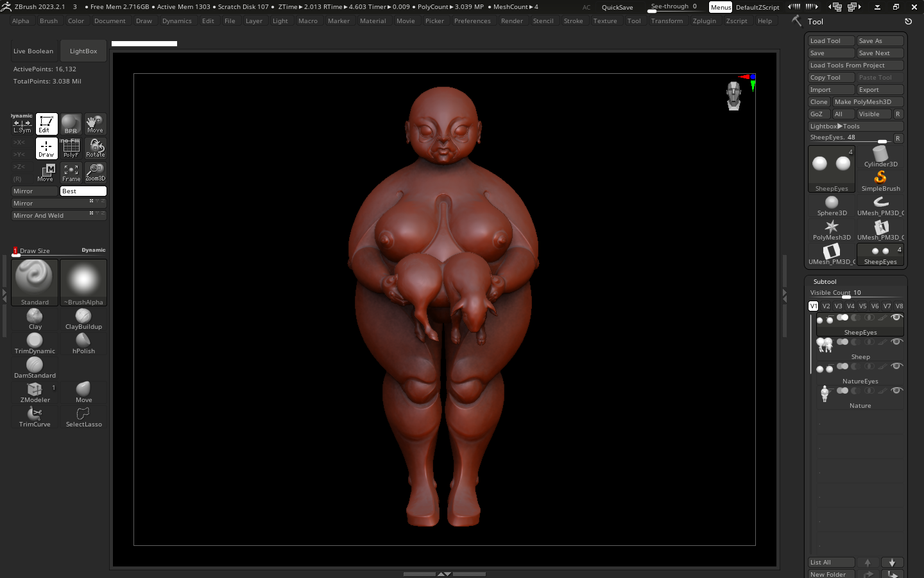Move subtool down with the down arrow
Screen dimensions: 924x578
[892, 563]
